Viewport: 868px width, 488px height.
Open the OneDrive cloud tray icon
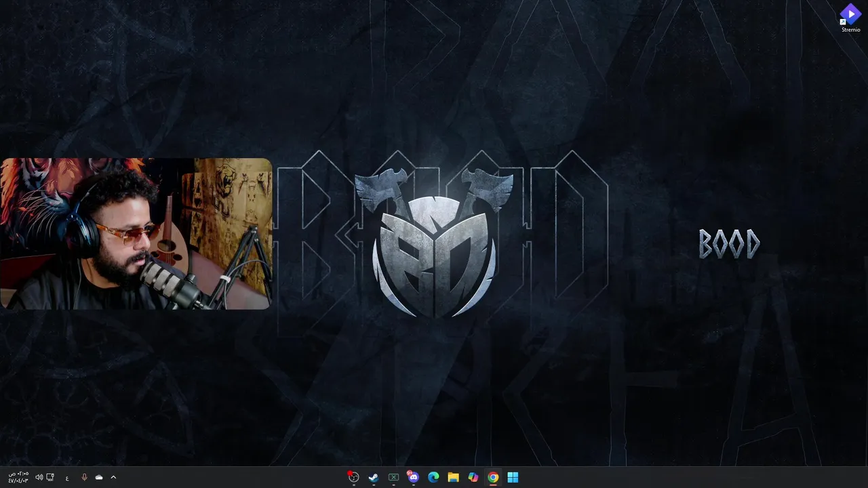(x=99, y=477)
